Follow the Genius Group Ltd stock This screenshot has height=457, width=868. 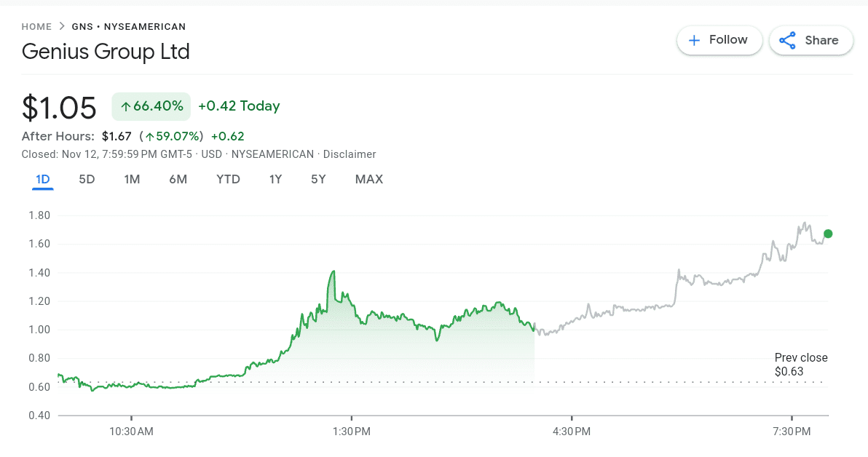coord(719,40)
